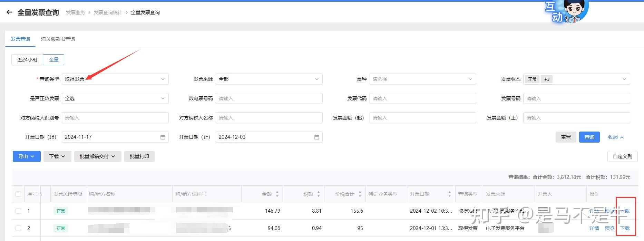Click the 特定业务类型 column header
644x241 pixels.
pos(383,194)
